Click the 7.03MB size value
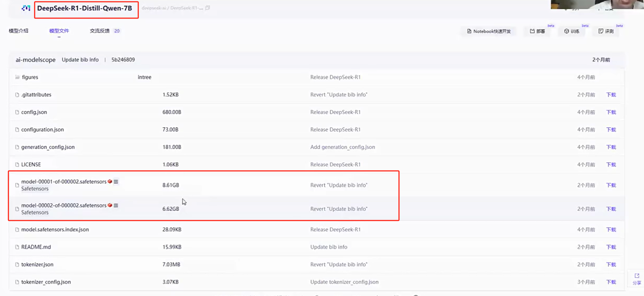The width and height of the screenshot is (644, 296). point(171,265)
